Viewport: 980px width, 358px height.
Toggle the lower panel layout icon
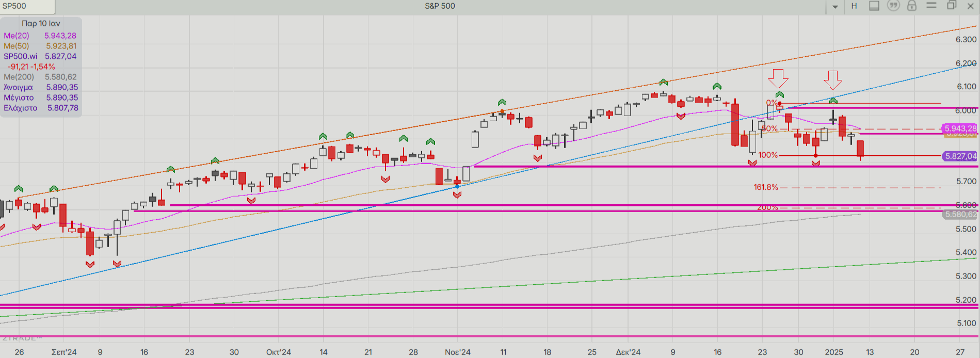click(874, 6)
